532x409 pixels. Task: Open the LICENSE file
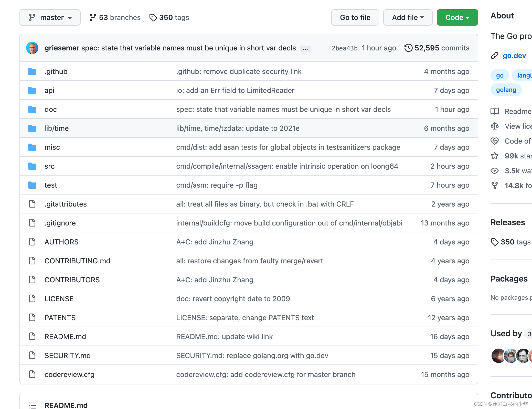[59, 299]
